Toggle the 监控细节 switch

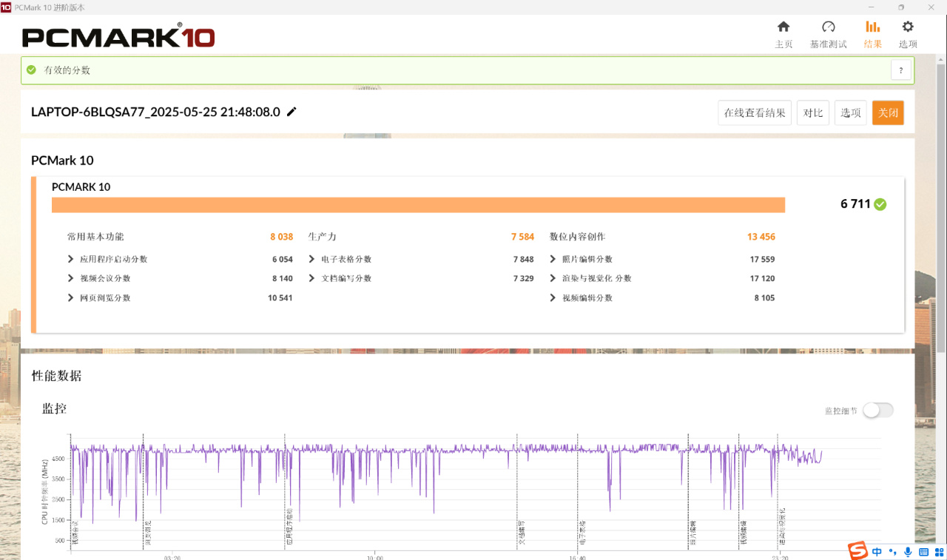878,410
